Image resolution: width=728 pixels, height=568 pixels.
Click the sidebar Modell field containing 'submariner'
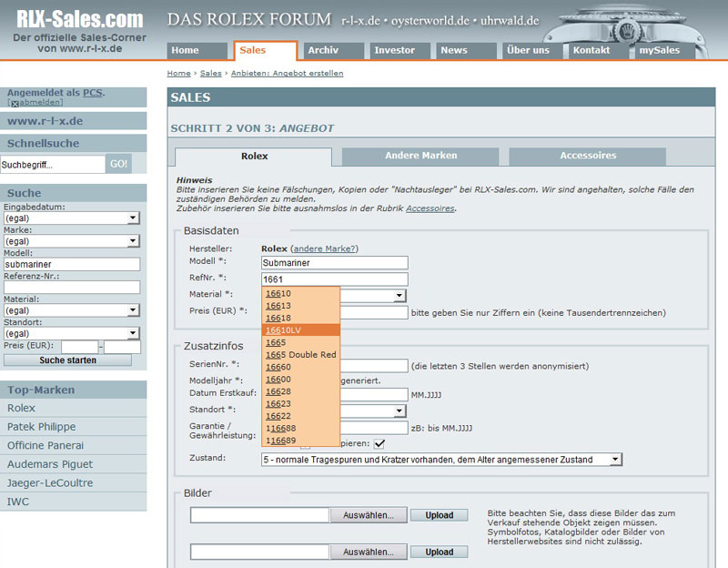pyautogui.click(x=72, y=264)
